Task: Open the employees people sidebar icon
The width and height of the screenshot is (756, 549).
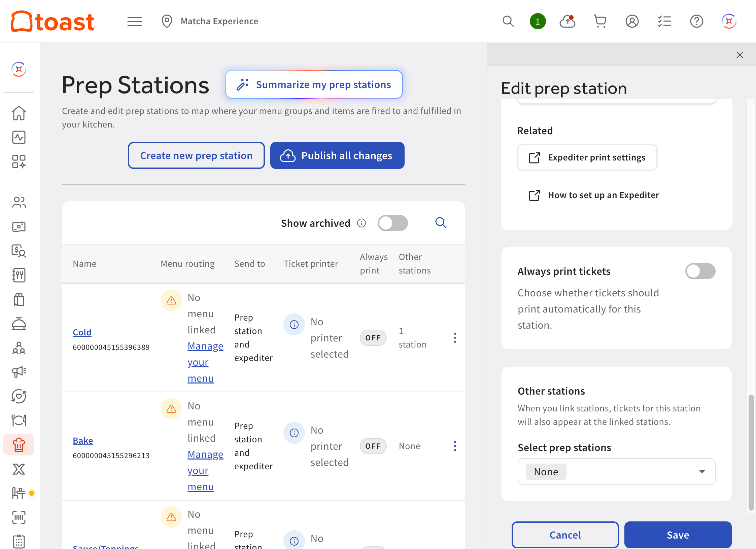Action: click(19, 202)
